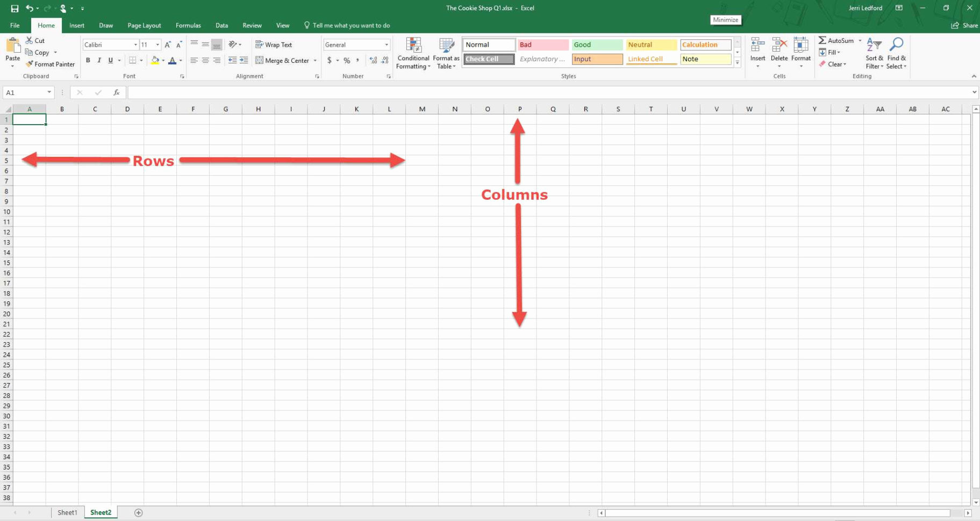Align text to the right

pyautogui.click(x=217, y=61)
